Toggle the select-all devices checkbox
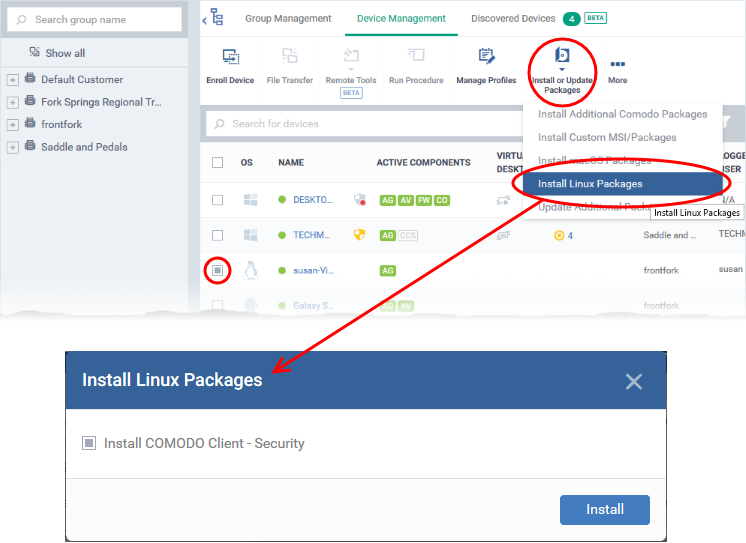 pos(217,163)
